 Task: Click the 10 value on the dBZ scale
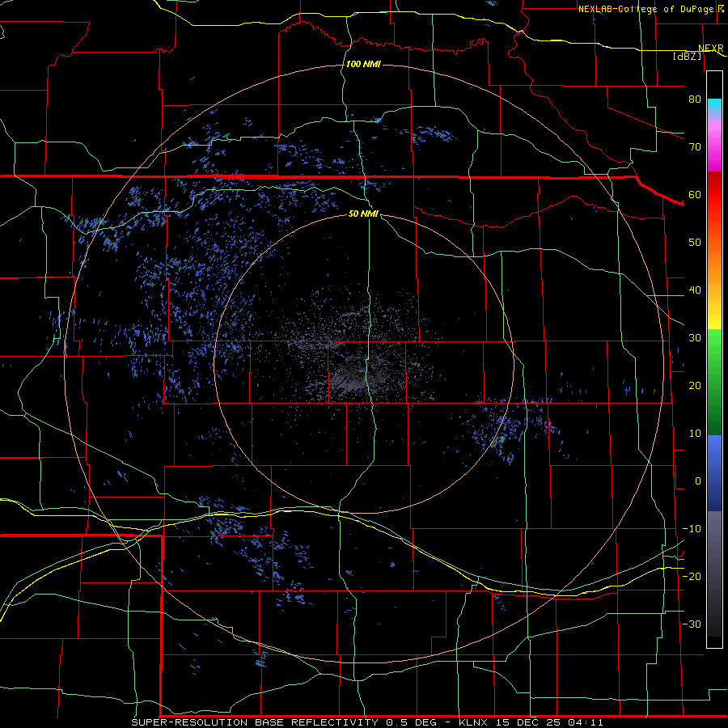click(695, 434)
